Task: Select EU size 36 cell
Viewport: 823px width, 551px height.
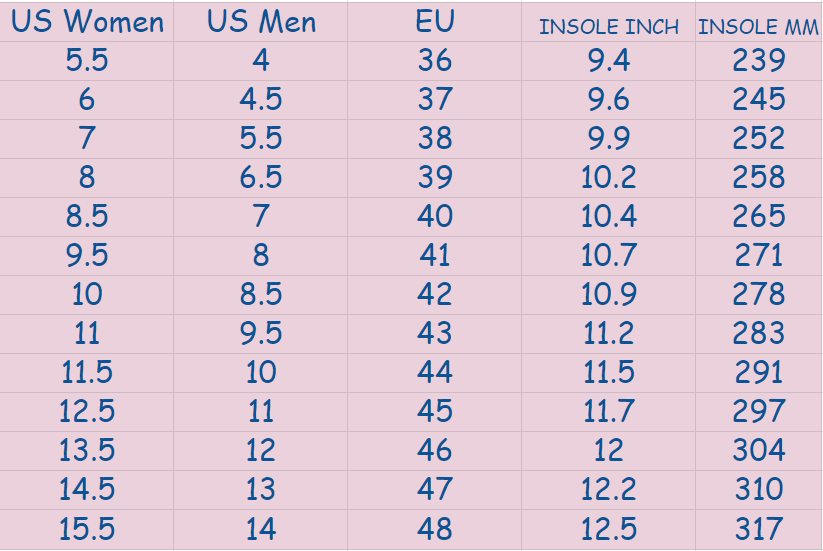Action: (x=435, y=61)
